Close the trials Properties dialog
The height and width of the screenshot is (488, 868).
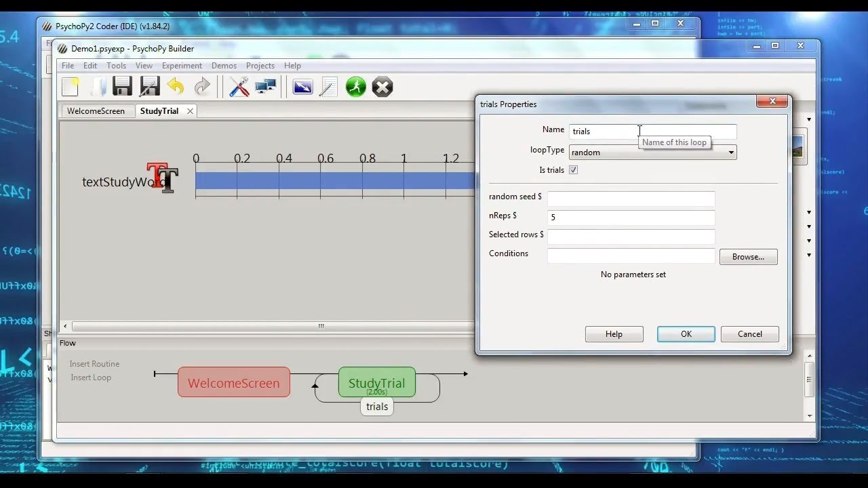tap(773, 102)
